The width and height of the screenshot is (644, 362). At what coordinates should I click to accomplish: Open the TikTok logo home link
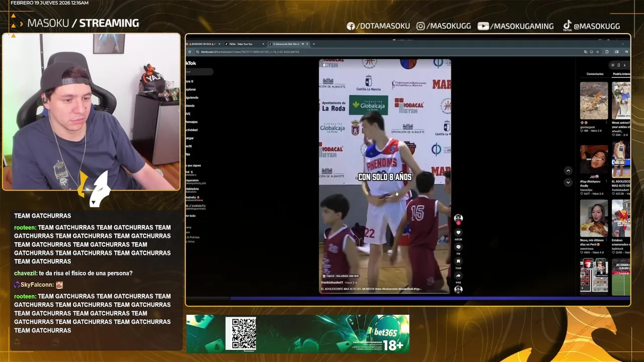(x=191, y=63)
